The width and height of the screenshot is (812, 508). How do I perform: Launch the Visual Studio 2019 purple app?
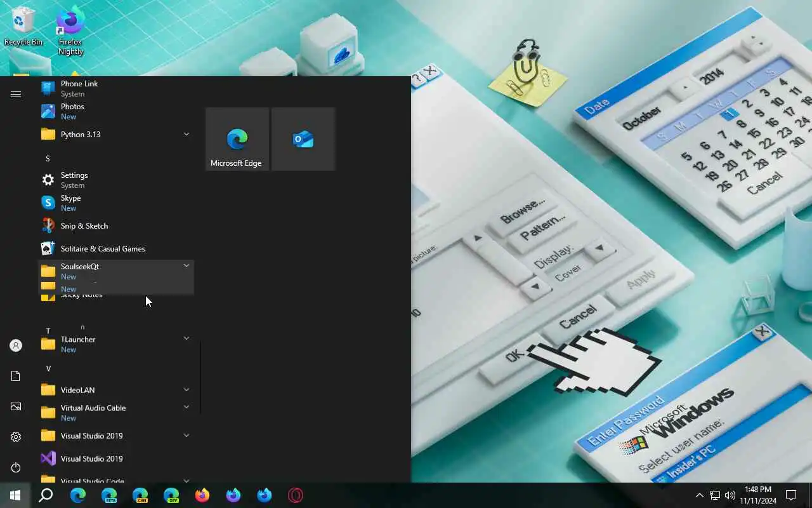click(116, 458)
